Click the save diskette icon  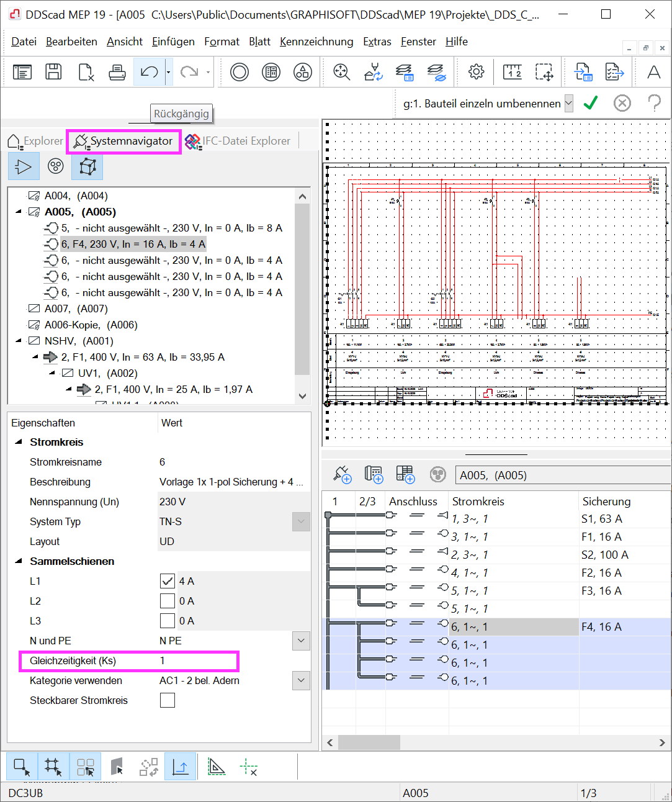coord(53,72)
